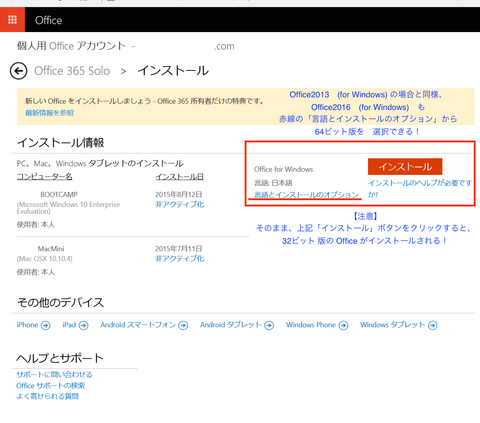Click arrow icon beside Windows Phone
This screenshot has height=423, width=480.
343,325
